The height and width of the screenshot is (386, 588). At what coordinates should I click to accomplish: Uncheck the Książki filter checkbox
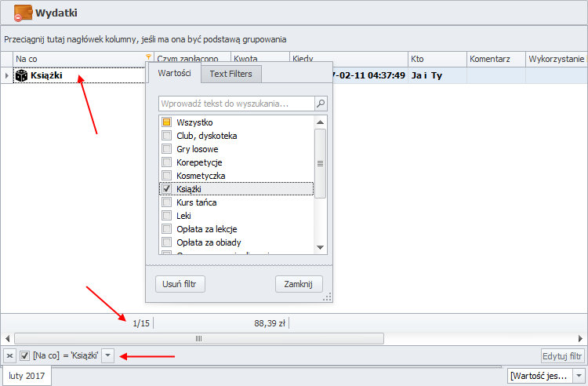[x=166, y=189]
